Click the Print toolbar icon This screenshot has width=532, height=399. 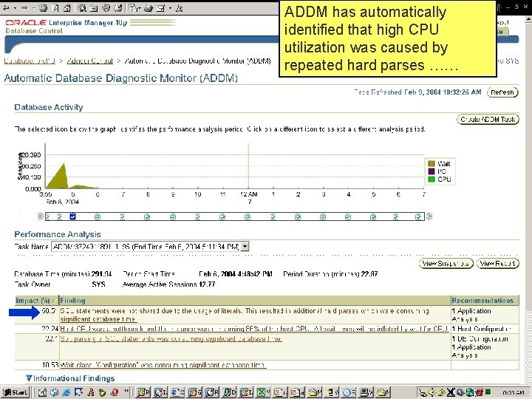(x=149, y=8)
